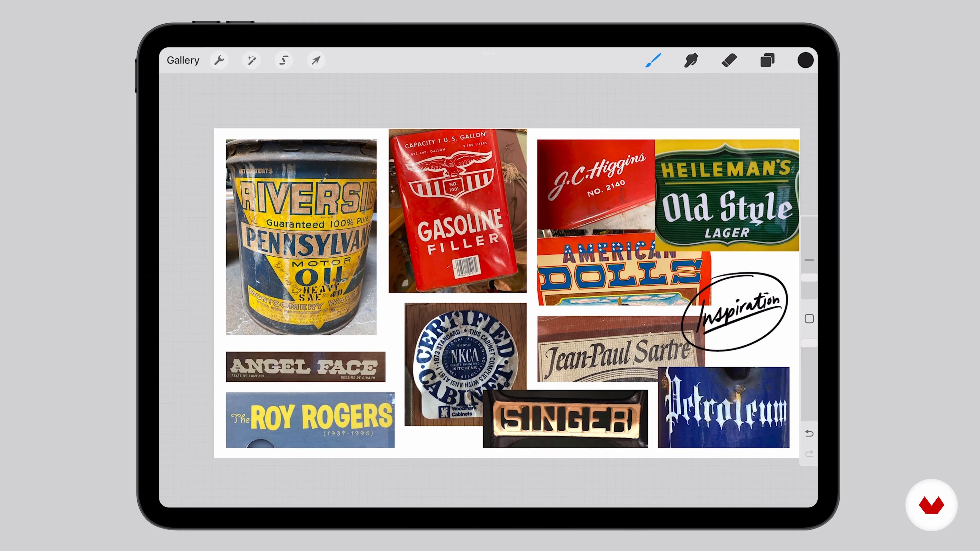The width and height of the screenshot is (980, 551).
Task: Click the sidebar redo arrow
Action: [809, 454]
